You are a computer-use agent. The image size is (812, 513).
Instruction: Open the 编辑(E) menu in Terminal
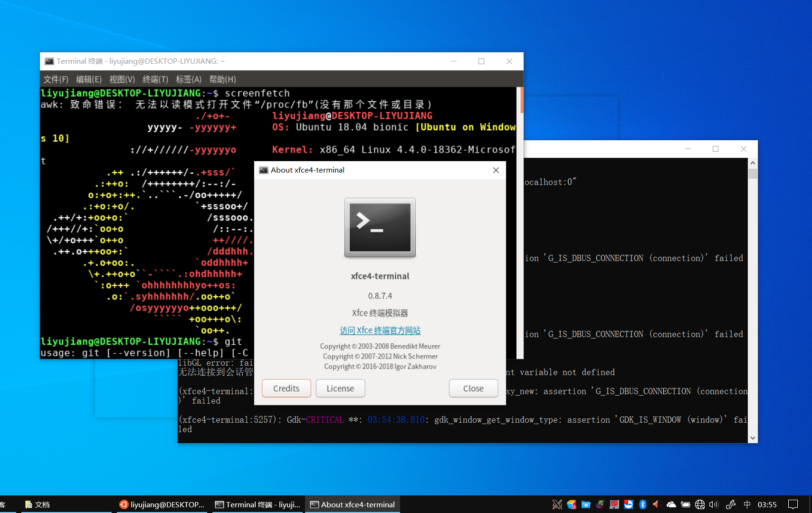(x=89, y=79)
